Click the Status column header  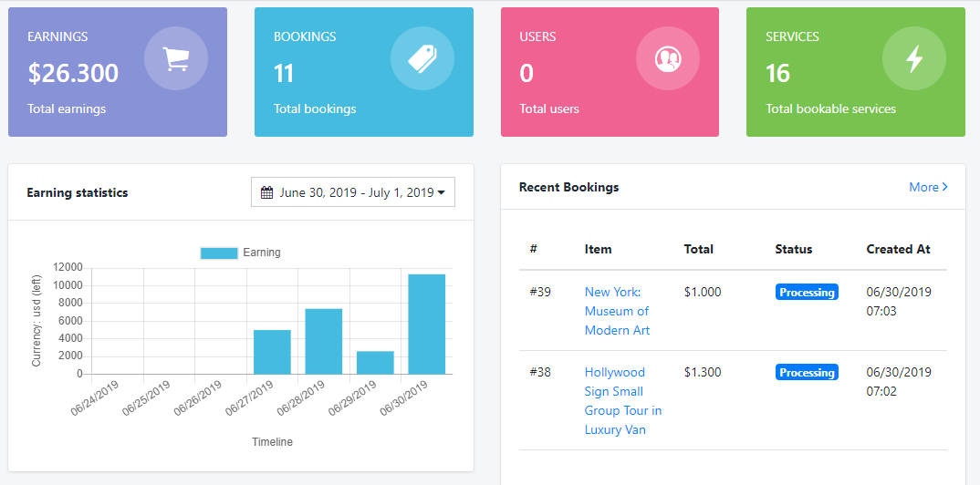[793, 249]
